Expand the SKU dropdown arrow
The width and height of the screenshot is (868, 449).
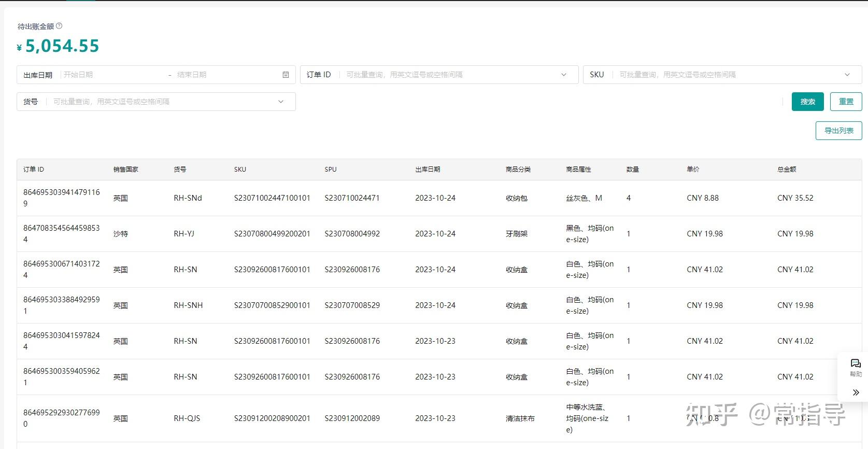pos(847,75)
